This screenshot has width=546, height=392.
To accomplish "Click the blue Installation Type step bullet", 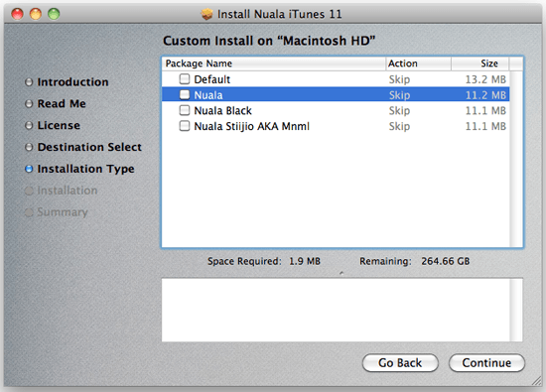I will pyautogui.click(x=29, y=169).
